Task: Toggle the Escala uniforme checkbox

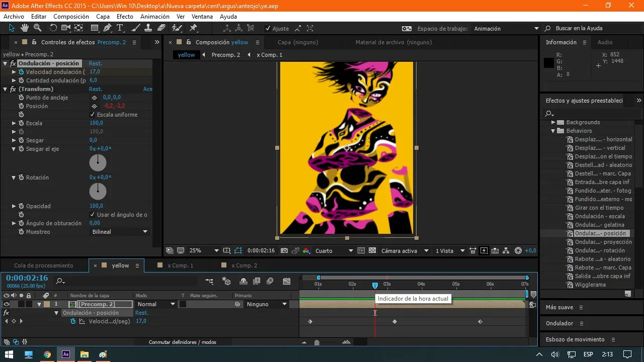Action: pos(92,115)
